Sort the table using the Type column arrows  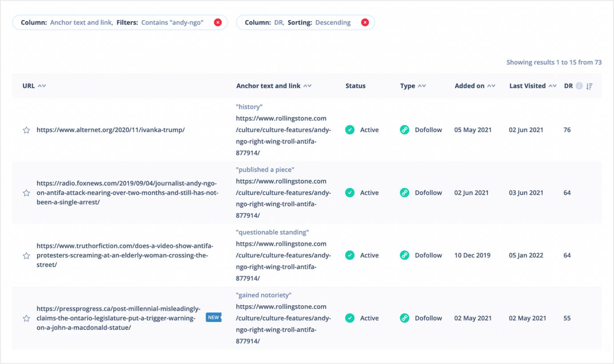[422, 86]
